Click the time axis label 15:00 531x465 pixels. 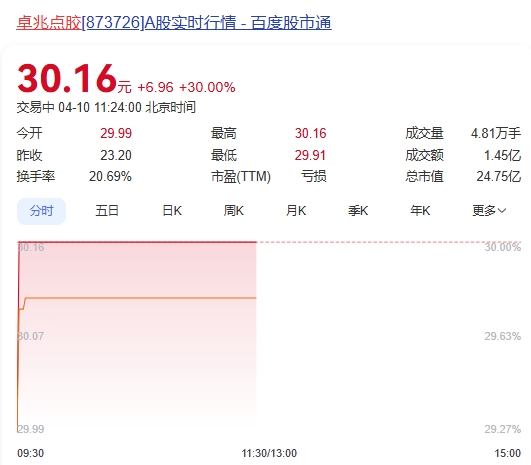508,453
